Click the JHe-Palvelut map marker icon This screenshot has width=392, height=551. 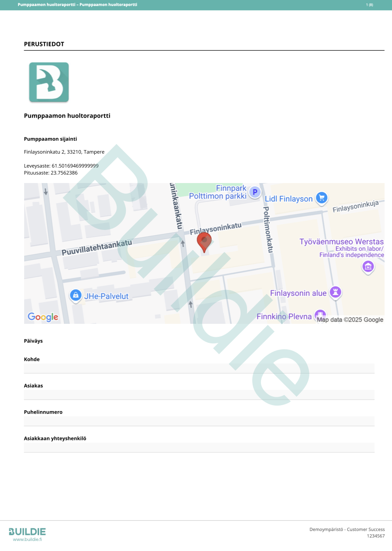[x=75, y=295]
